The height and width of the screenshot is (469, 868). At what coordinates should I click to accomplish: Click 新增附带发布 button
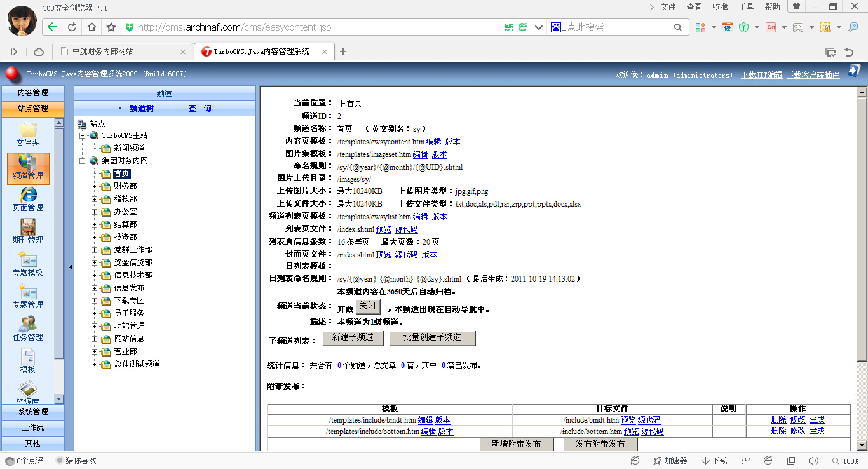(516, 444)
